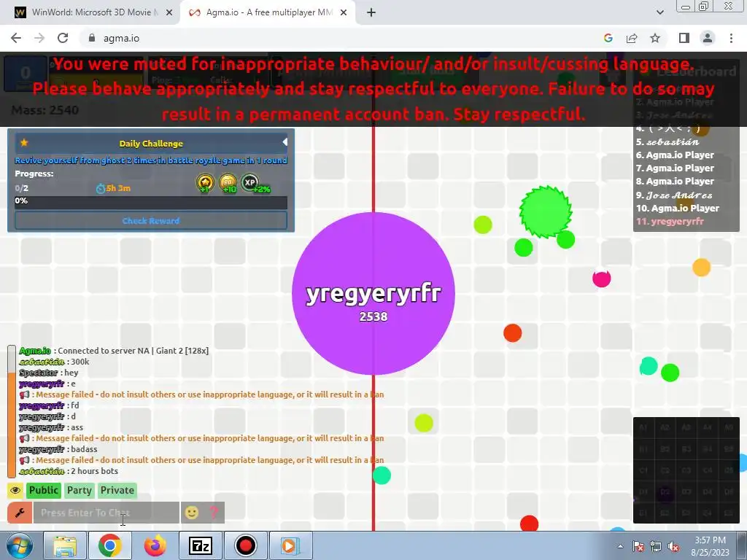This screenshot has width=747, height=560.
Task: Click the sebastián 300k chat message
Action: 54,362
